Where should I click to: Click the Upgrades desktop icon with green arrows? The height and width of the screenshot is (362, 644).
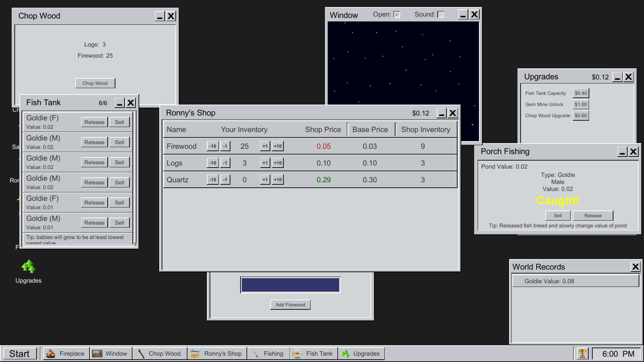29,267
